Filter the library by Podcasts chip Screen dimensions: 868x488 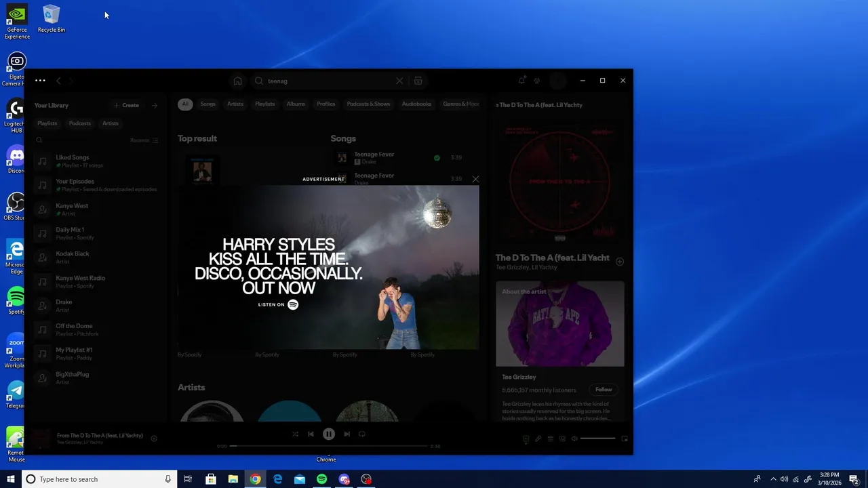79,123
